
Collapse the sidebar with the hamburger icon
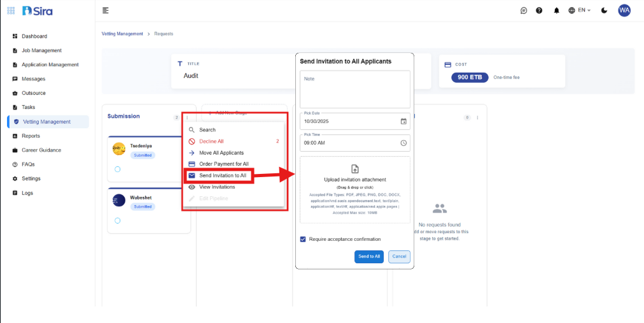[106, 11]
